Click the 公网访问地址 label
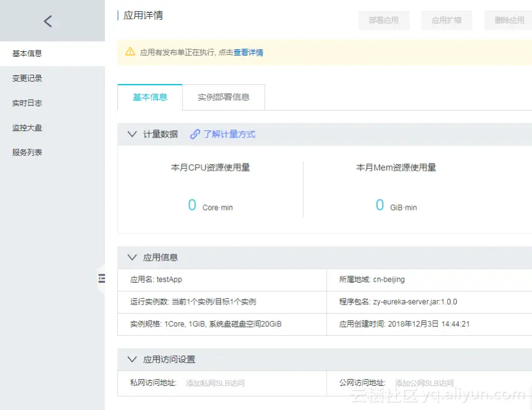The image size is (532, 410). [x=362, y=383]
